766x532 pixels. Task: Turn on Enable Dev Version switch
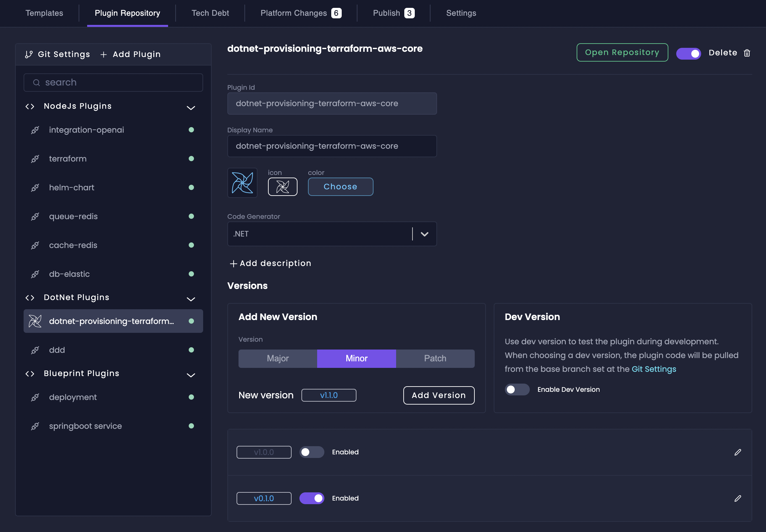(x=517, y=389)
